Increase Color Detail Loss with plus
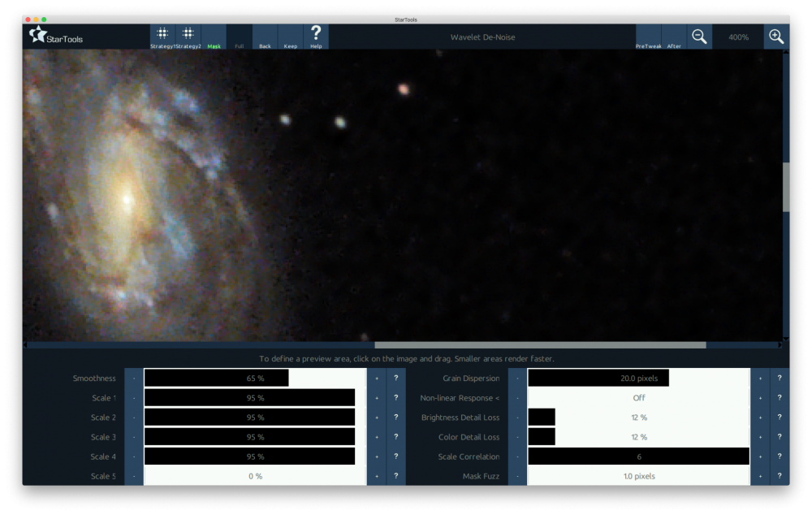 760,437
